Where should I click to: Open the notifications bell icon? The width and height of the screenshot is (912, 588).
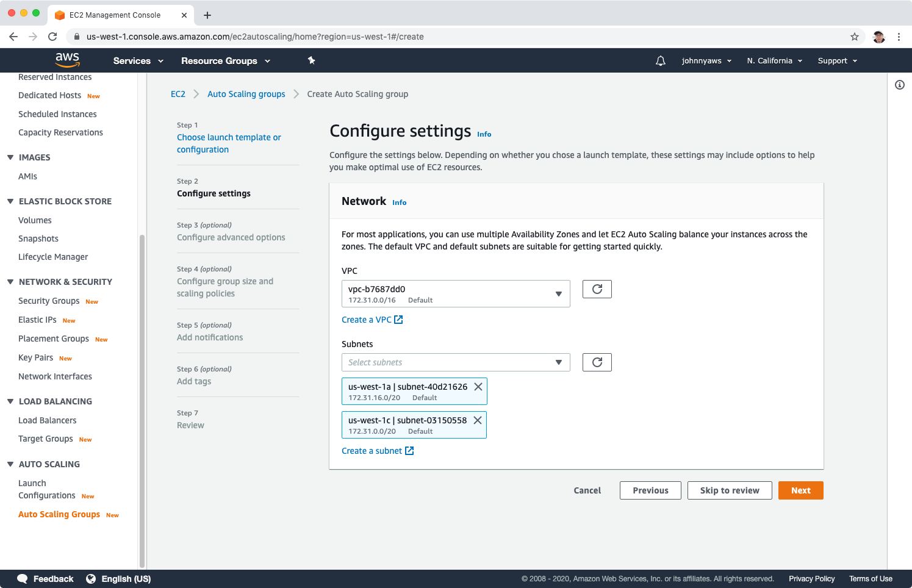pos(660,61)
